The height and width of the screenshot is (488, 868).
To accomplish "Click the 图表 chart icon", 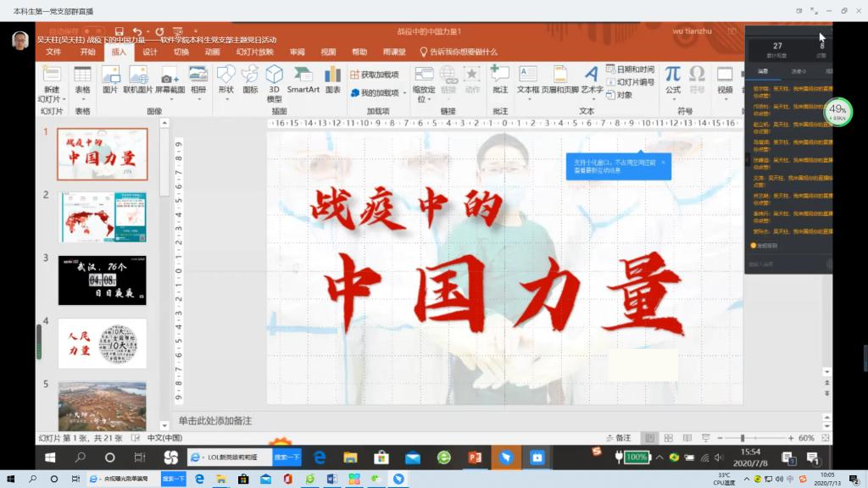I will pos(333,78).
